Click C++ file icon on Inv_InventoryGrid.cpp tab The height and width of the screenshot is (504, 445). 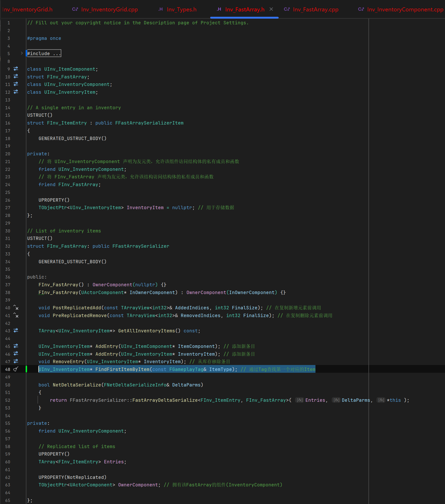pos(75,9)
